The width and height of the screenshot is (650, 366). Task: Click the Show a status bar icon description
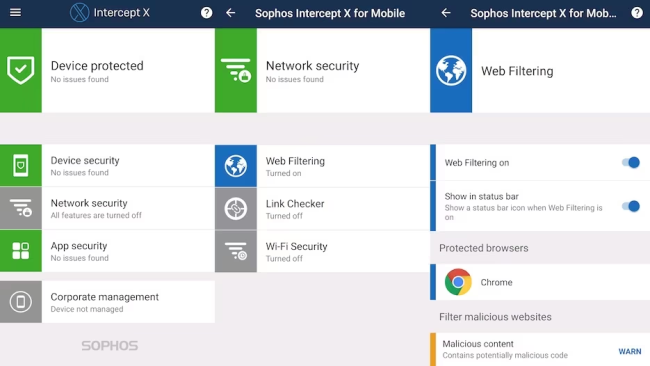pyautogui.click(x=524, y=212)
